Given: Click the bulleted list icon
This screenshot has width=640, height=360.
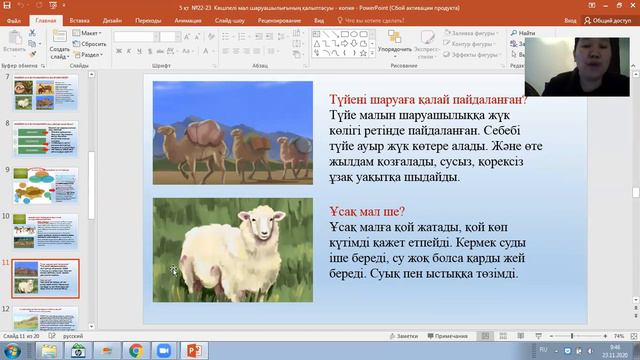Looking at the screenshot, I should click(227, 37).
